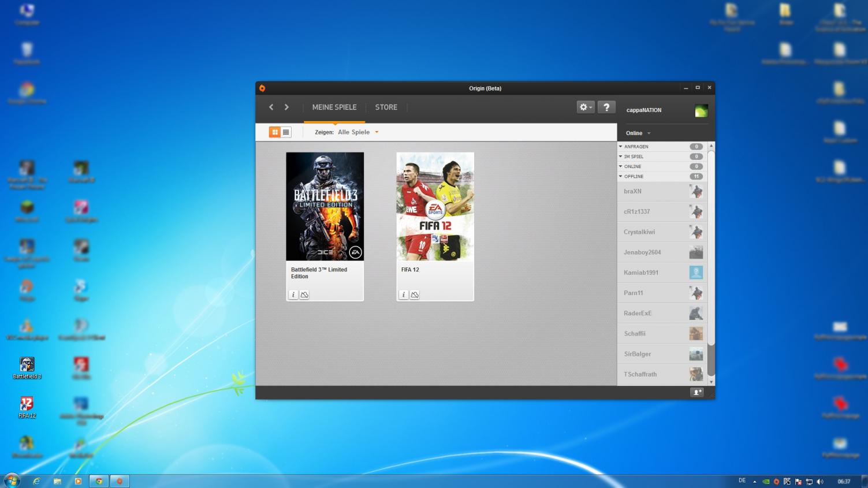
Task: Click the cappaNATION username
Action: pyautogui.click(x=644, y=110)
